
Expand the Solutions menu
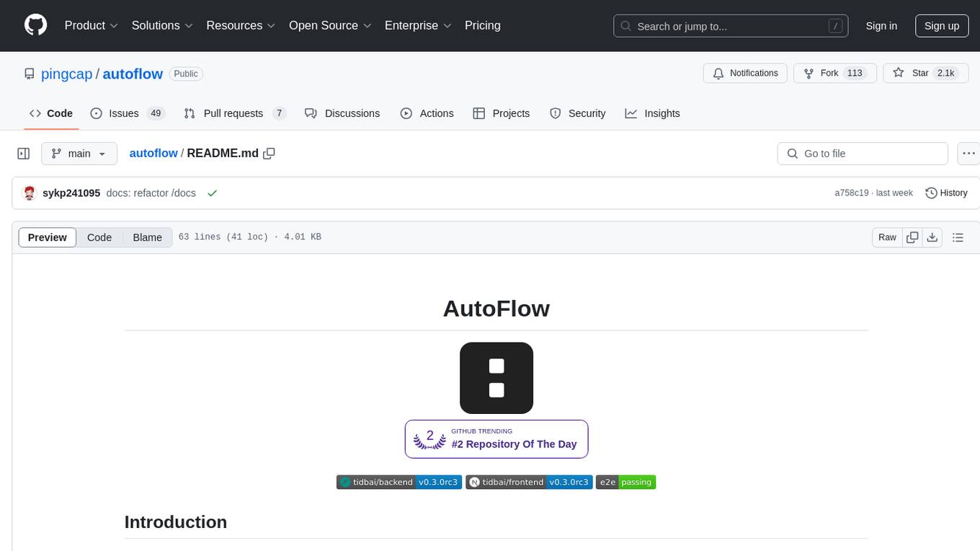163,25
